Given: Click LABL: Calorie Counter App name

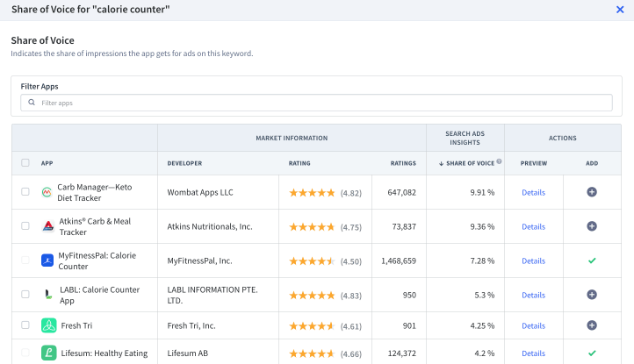Looking at the screenshot, I should click(99, 295).
